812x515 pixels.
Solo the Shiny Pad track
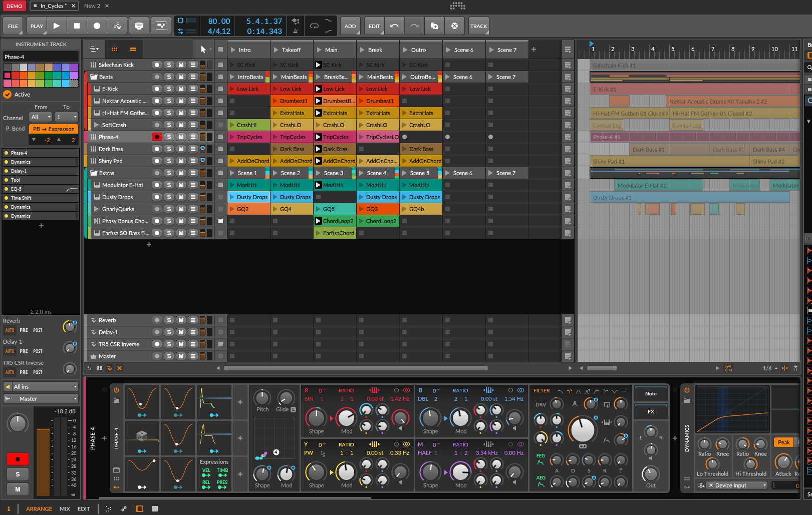pos(169,161)
